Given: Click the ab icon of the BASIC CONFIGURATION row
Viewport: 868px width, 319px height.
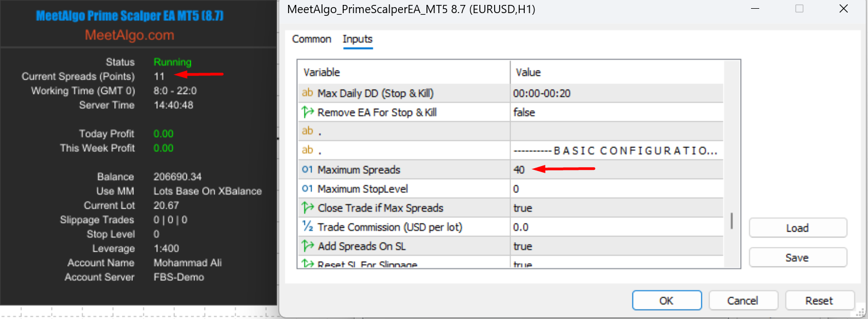Looking at the screenshot, I should [307, 150].
